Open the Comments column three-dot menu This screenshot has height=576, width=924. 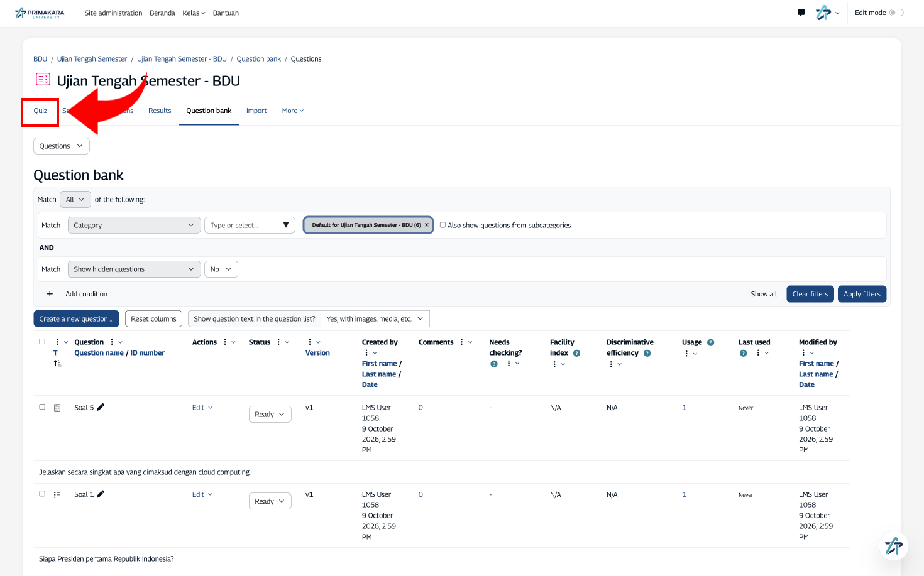pyautogui.click(x=461, y=342)
